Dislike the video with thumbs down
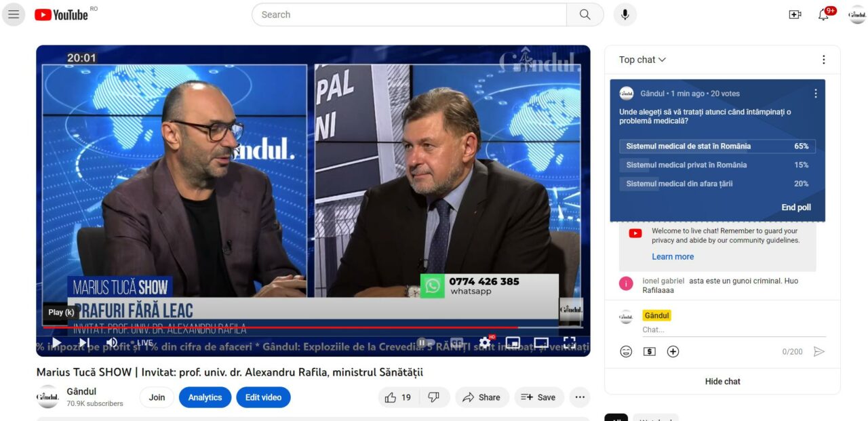Viewport: 868px width, 421px height. (x=434, y=397)
